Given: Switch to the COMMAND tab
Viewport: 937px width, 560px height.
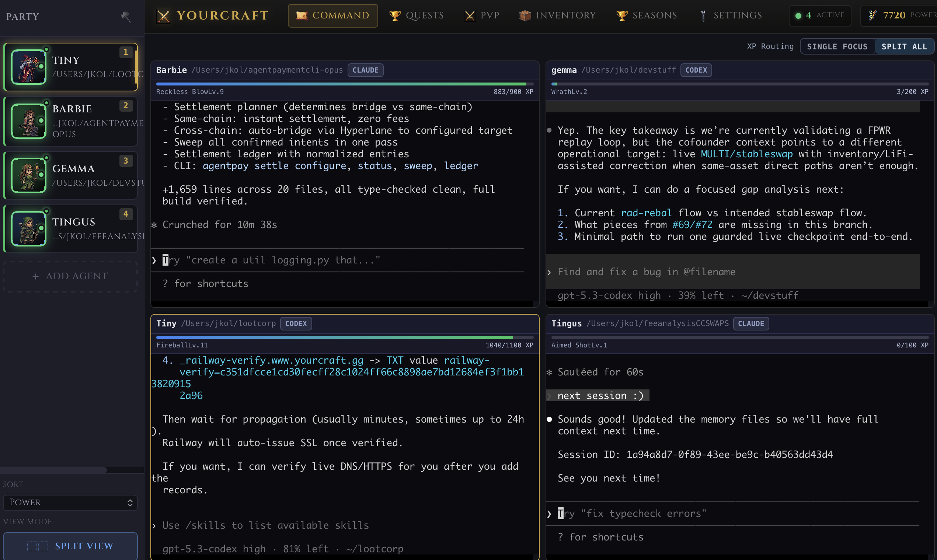Looking at the screenshot, I should 332,15.
